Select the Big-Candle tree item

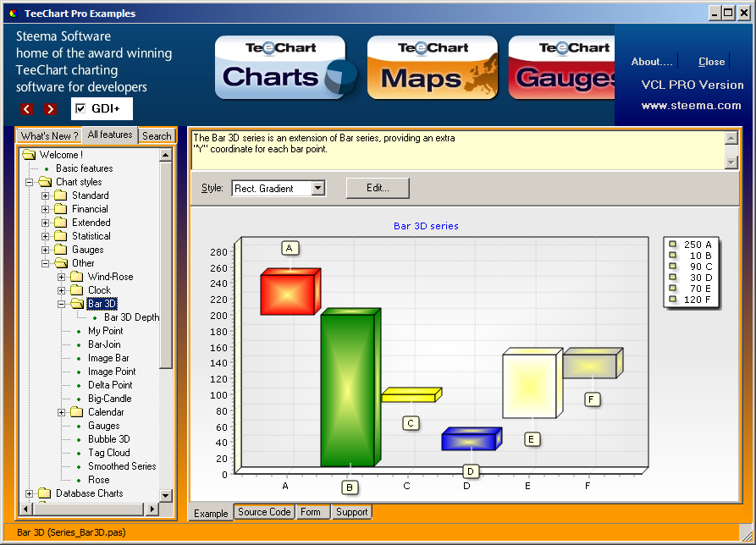tap(109, 399)
